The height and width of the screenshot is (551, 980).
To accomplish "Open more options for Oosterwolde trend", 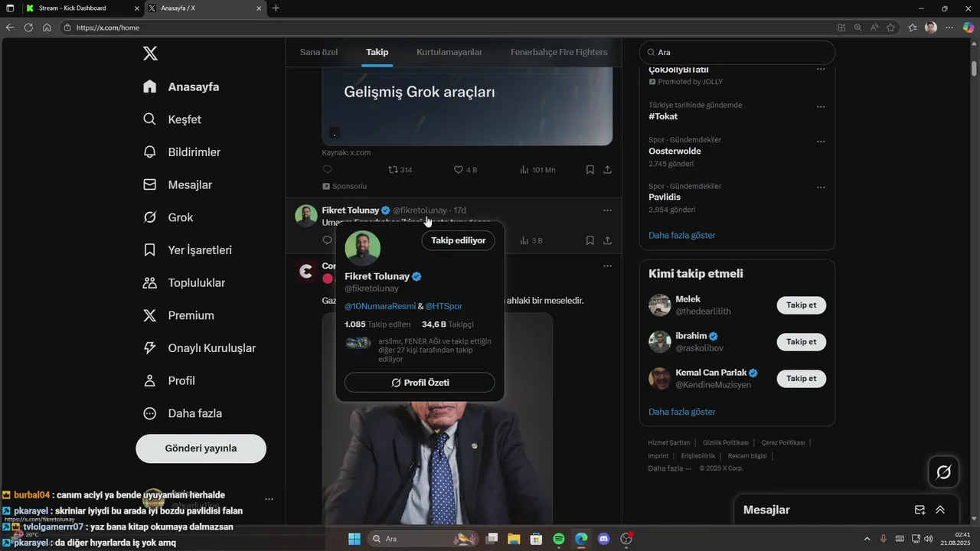I will click(821, 142).
